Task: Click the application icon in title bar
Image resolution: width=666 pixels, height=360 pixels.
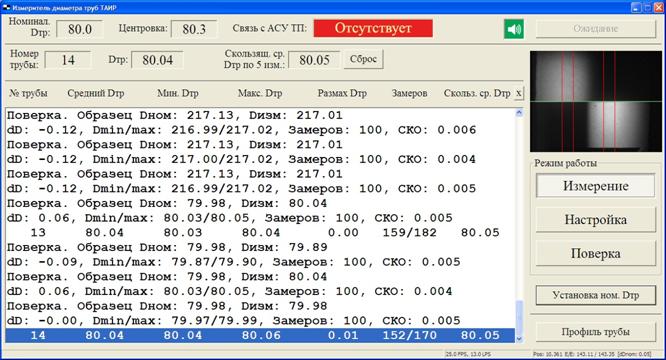Action: click(6, 7)
